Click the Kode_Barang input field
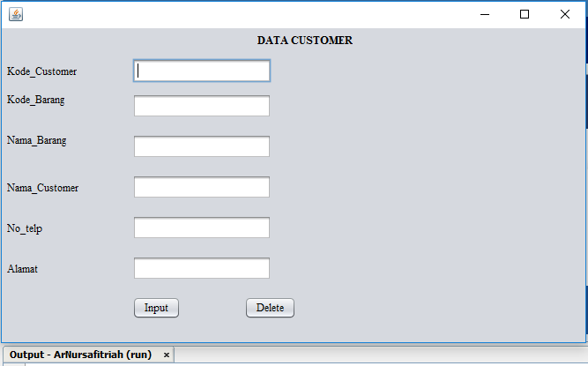 (x=202, y=106)
